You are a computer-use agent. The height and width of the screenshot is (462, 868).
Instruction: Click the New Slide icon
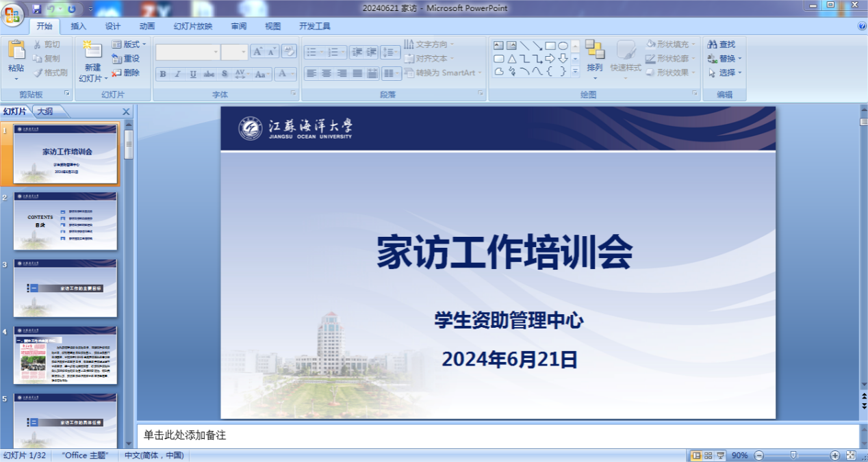(x=91, y=50)
